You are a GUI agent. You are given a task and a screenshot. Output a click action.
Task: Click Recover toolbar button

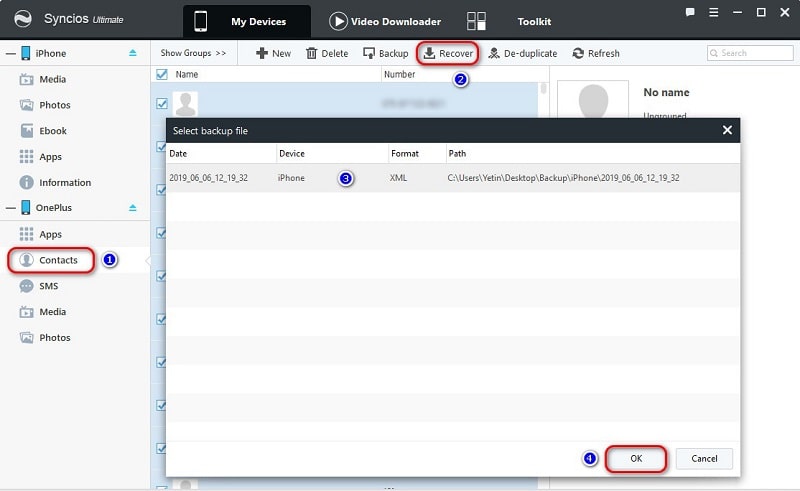pyautogui.click(x=448, y=53)
